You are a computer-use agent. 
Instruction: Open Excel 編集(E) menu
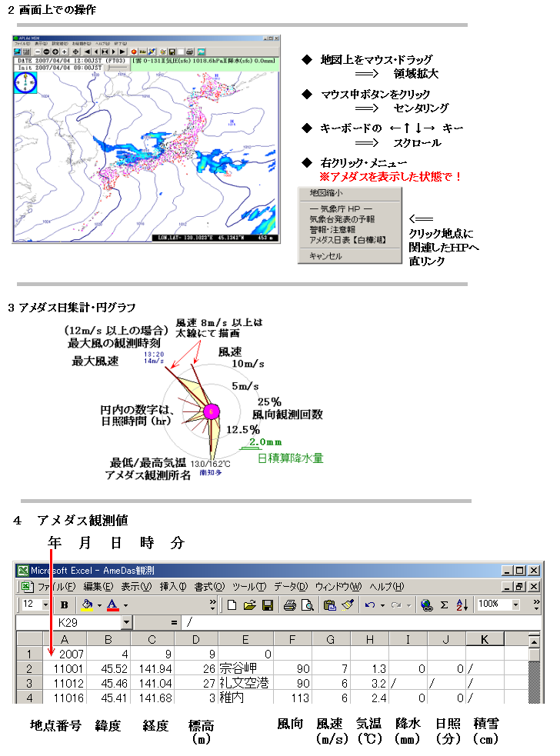(98, 587)
